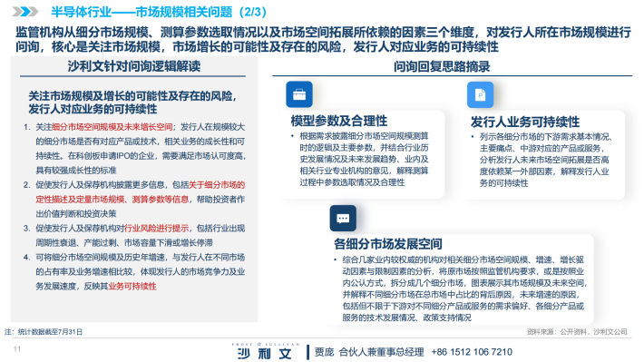
Task: Click the chat bubble icon above 各细分市场发展空间
Action: (x=343, y=218)
